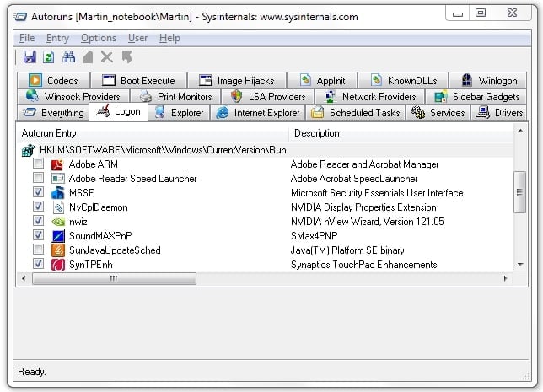Click the Adobe Reader Speed Launcher icon
Screen dimensions: 543x392
click(57, 179)
